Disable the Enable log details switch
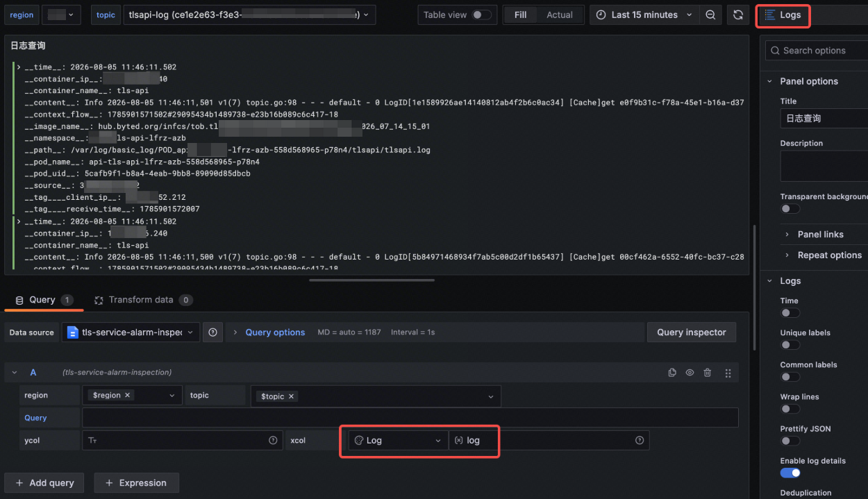Image resolution: width=868 pixels, height=499 pixels. pyautogui.click(x=790, y=473)
